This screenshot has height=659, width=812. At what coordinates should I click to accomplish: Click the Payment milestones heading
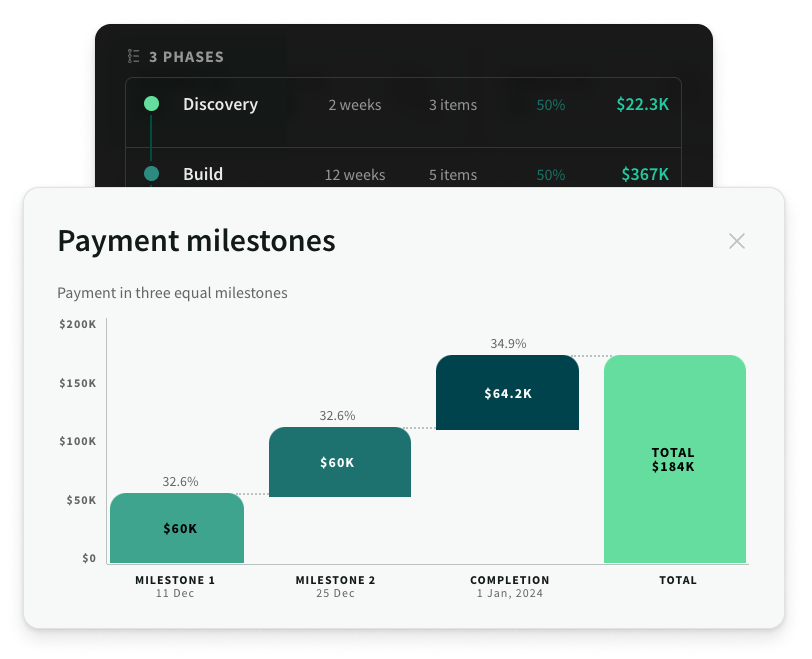point(196,241)
